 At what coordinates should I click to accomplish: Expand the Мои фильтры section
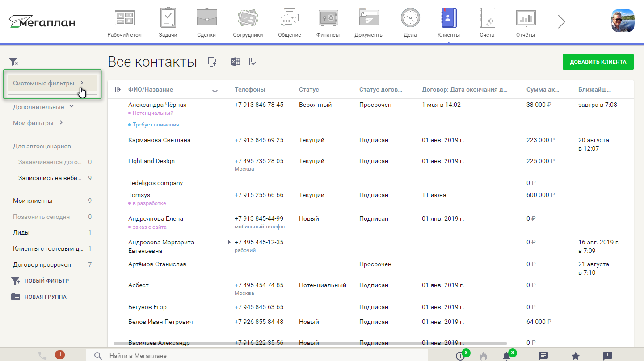(38, 123)
